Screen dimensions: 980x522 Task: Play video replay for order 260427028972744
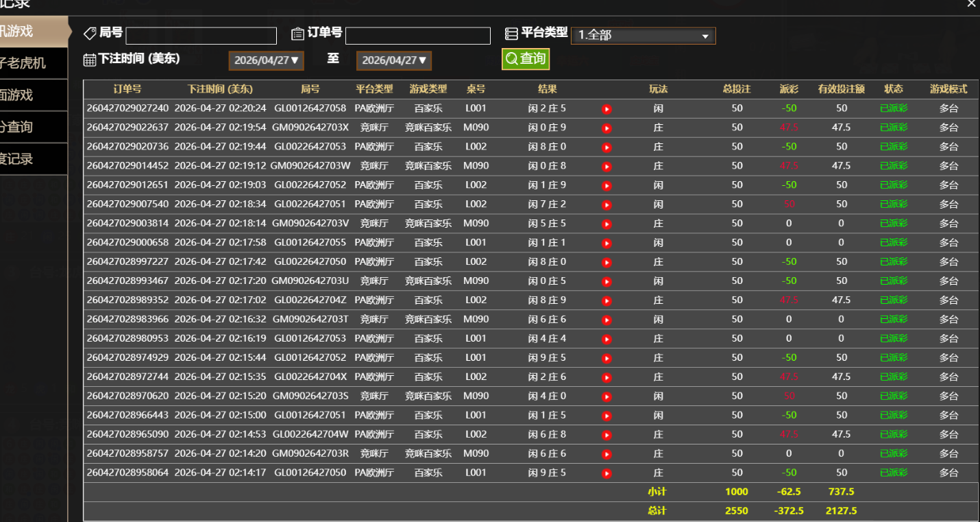click(607, 378)
